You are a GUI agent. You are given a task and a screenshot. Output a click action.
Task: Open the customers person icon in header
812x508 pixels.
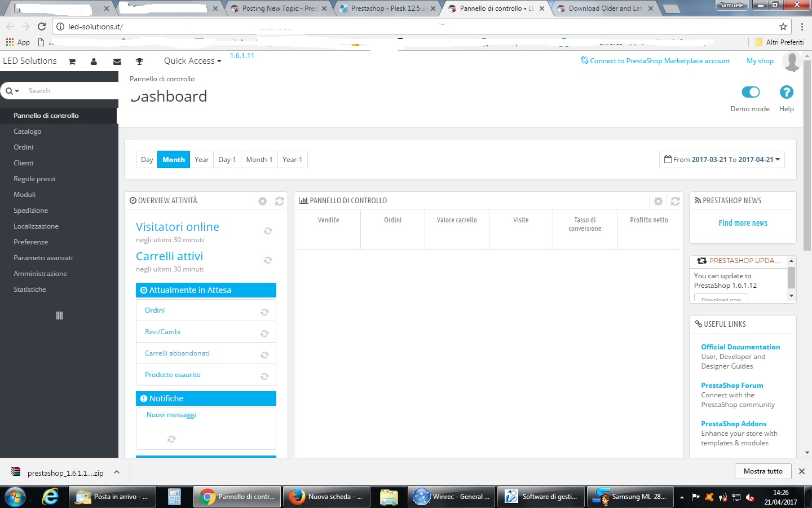[x=94, y=62]
